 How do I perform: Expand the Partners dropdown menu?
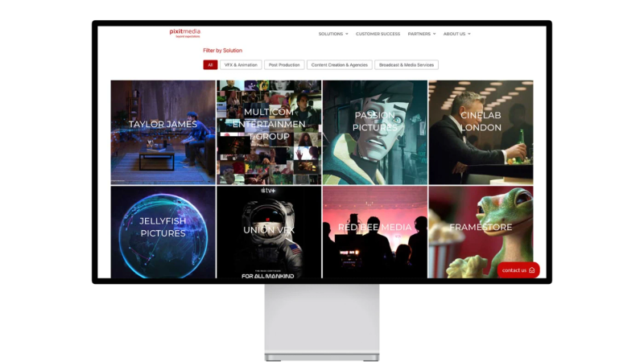pos(422,34)
